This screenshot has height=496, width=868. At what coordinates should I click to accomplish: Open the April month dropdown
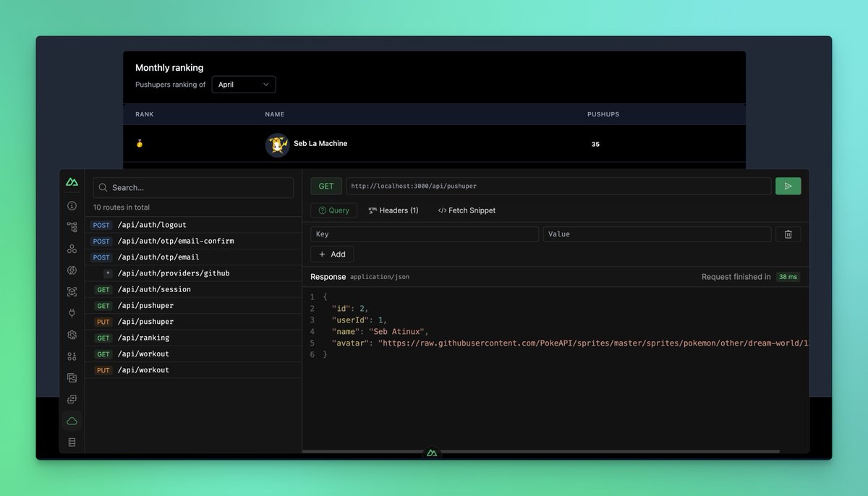244,85
